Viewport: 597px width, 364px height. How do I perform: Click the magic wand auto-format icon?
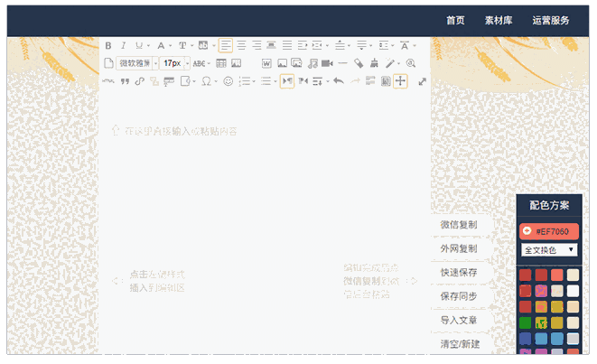389,63
